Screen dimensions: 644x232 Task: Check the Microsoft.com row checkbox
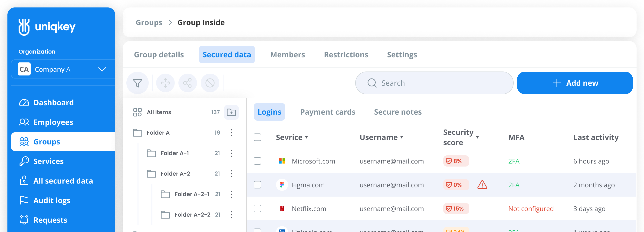[257, 161]
